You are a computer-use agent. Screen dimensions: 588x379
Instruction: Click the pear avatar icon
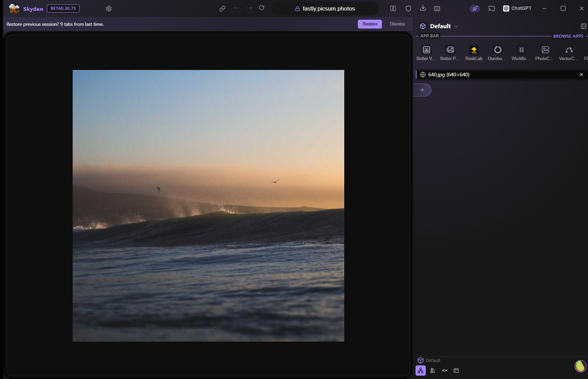580,366
